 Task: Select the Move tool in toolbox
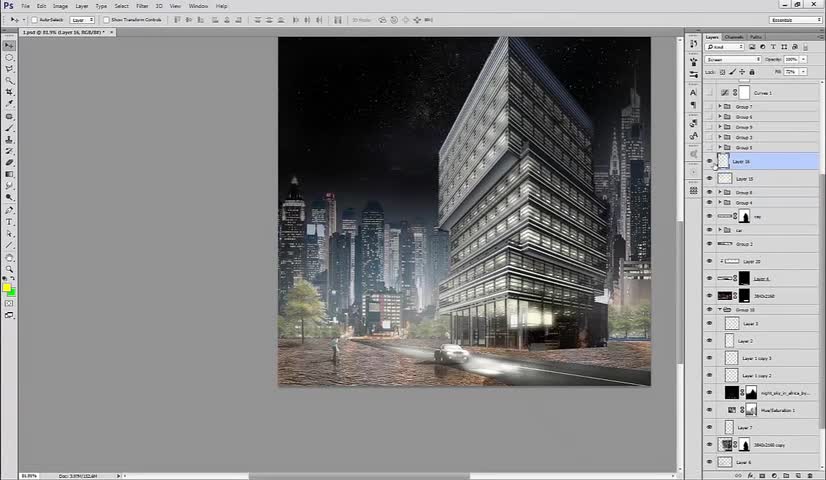click(9, 46)
